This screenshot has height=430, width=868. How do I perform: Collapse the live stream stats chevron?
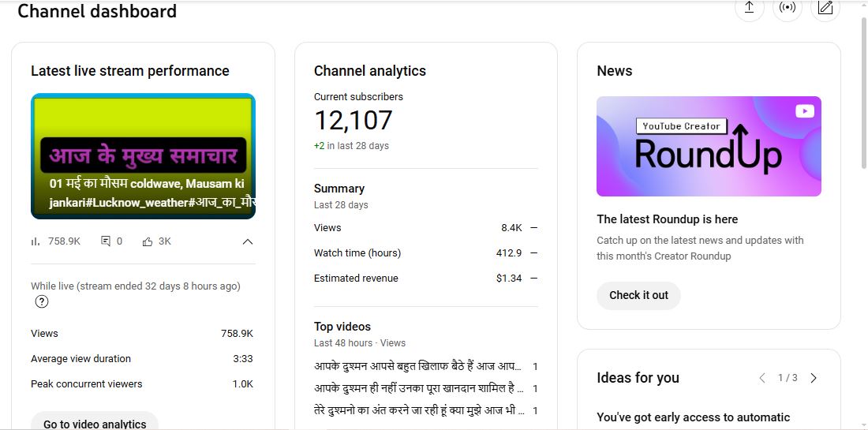(248, 241)
